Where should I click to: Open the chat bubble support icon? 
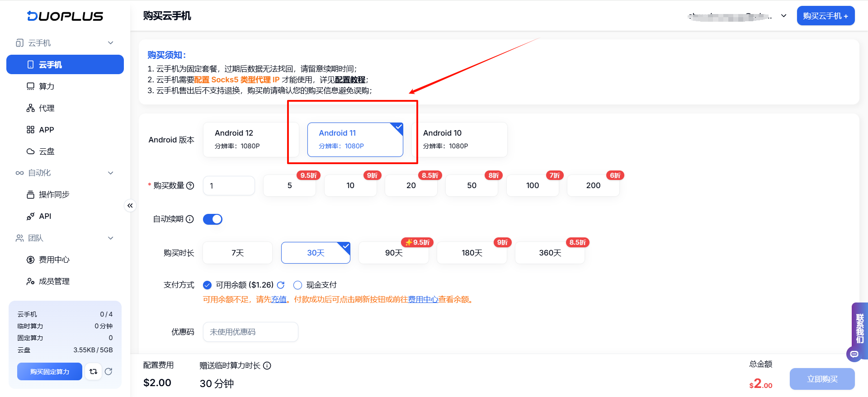click(854, 354)
